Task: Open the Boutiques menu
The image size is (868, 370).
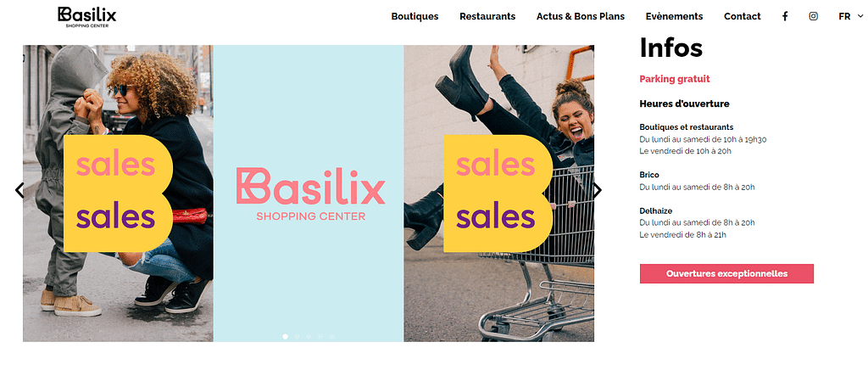Action: click(x=415, y=17)
